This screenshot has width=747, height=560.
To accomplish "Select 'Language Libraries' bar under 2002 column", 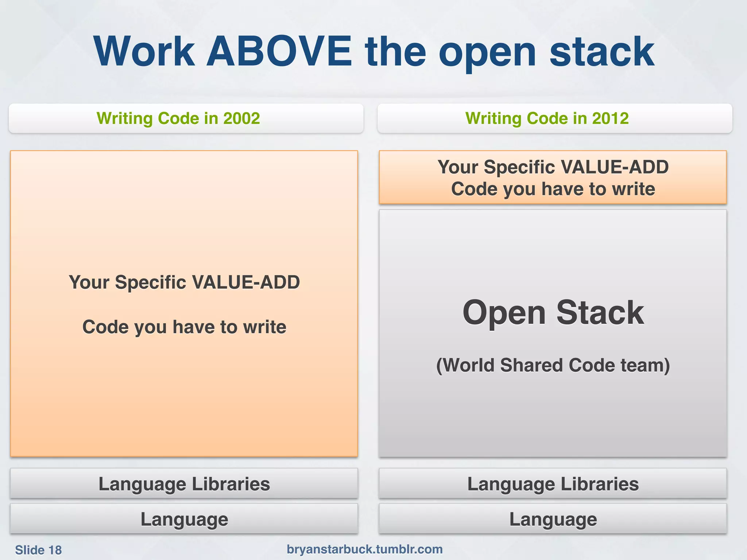I will 184,483.
